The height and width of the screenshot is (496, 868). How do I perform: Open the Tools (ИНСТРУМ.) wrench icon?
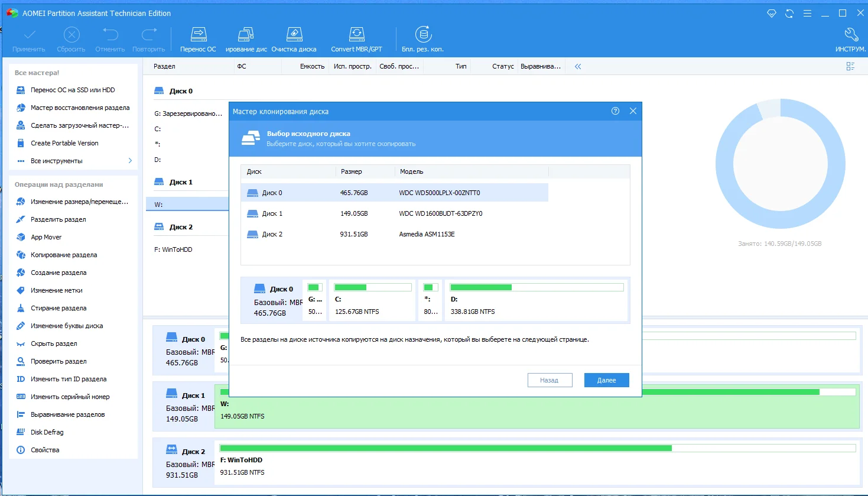tap(851, 34)
